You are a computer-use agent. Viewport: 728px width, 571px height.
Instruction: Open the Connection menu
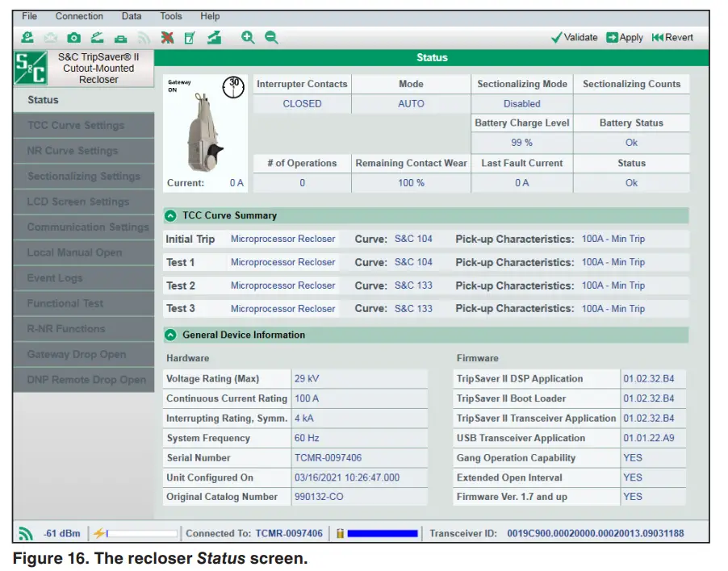pos(79,16)
